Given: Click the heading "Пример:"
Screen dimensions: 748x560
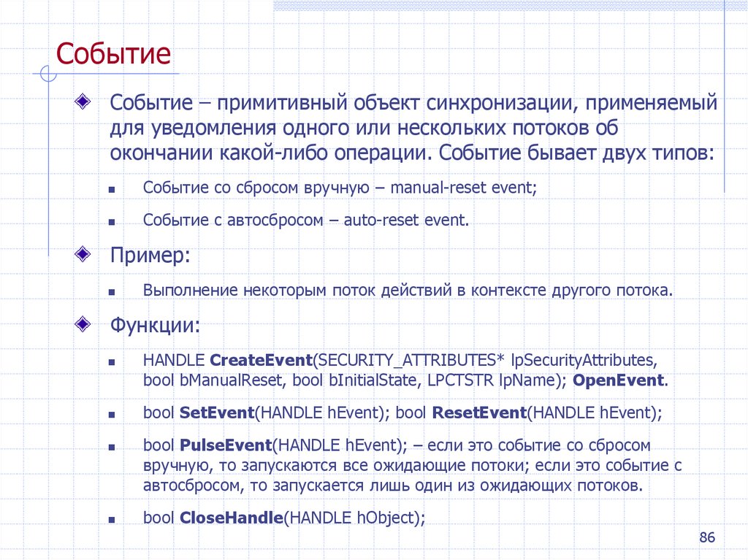Looking at the screenshot, I should [150, 256].
